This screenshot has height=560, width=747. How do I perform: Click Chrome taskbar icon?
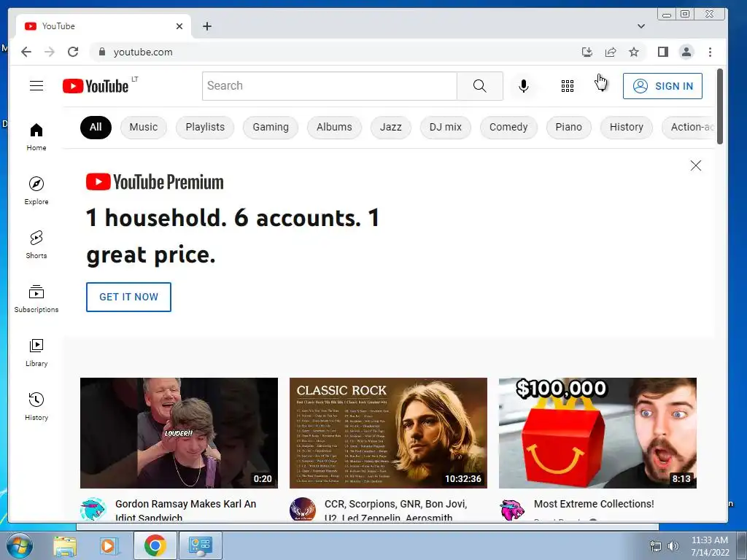pyautogui.click(x=155, y=545)
